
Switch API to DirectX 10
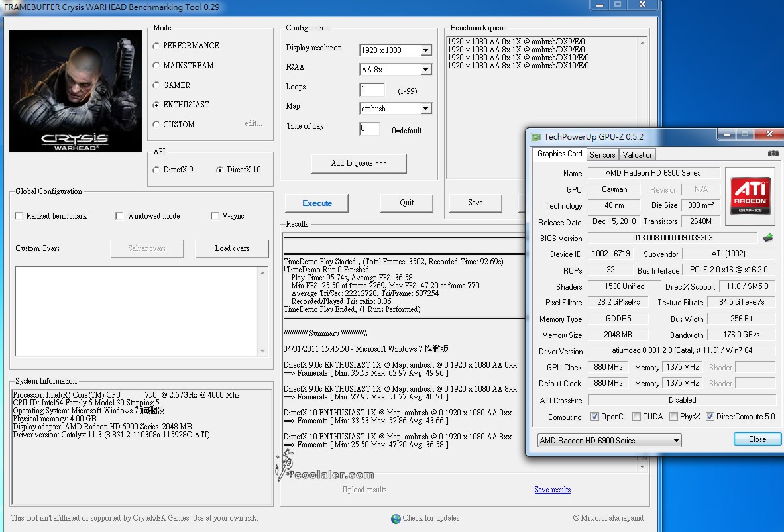coord(219,170)
